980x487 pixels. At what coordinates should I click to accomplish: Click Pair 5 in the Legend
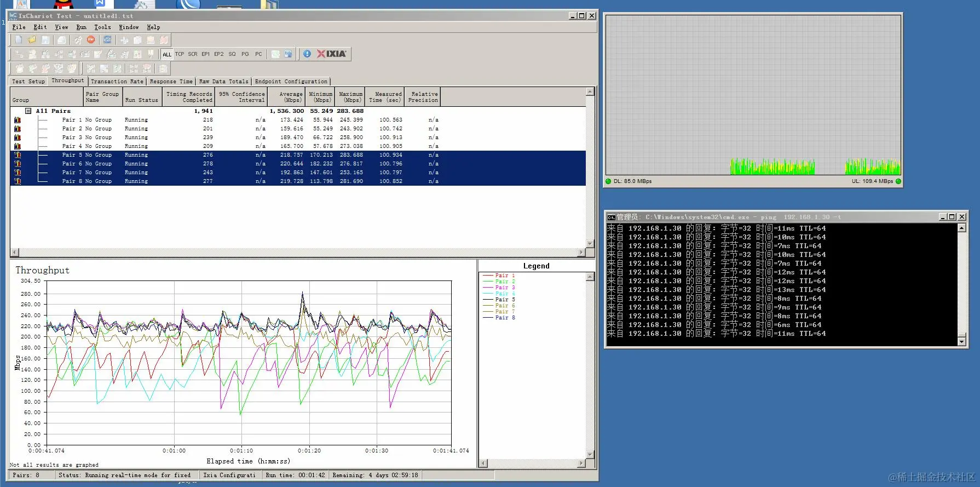pos(505,300)
